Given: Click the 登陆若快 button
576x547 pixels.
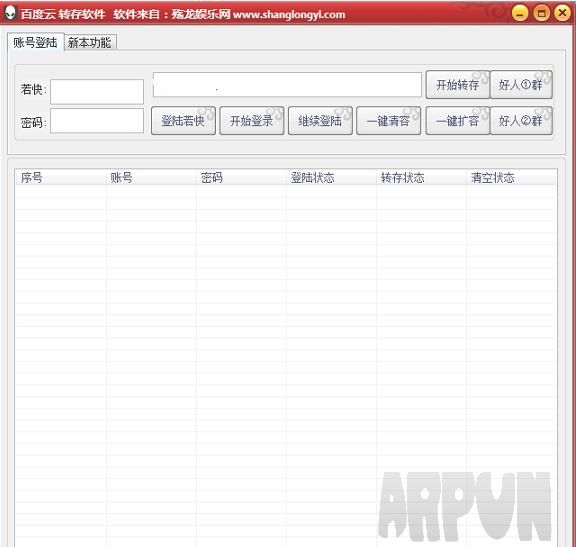Looking at the screenshot, I should point(183,120).
